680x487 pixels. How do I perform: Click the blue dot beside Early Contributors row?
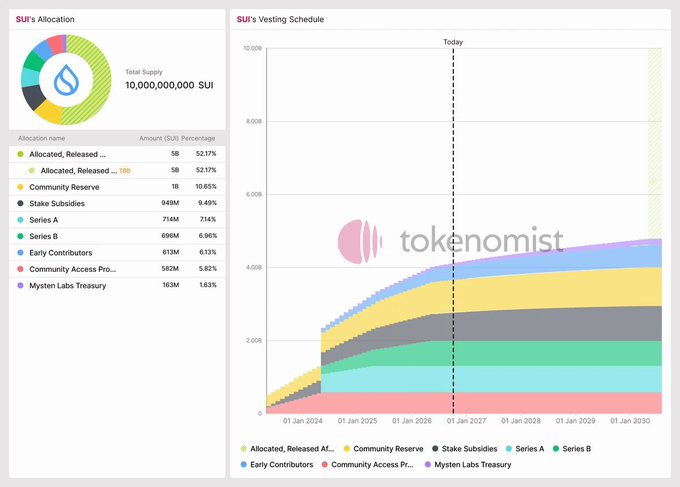(x=20, y=252)
